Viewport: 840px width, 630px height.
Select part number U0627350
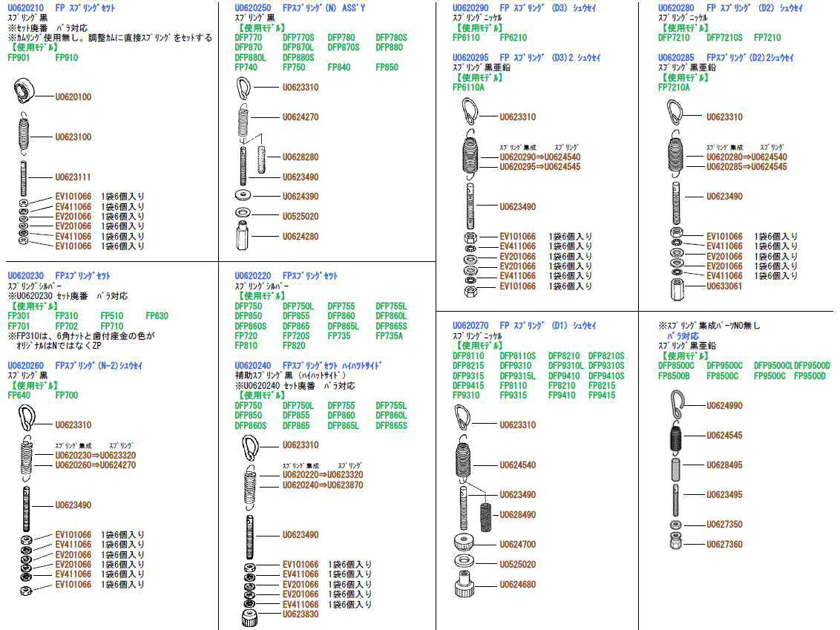724,525
